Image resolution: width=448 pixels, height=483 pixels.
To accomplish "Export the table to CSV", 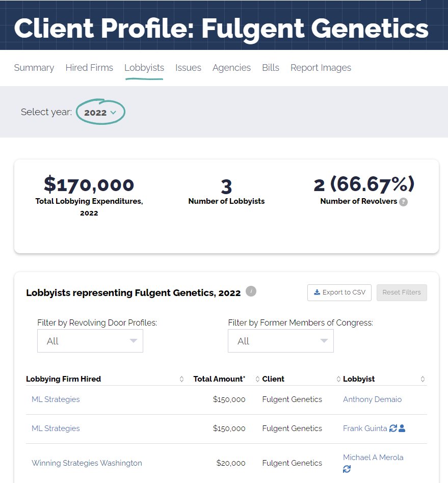I will 339,292.
